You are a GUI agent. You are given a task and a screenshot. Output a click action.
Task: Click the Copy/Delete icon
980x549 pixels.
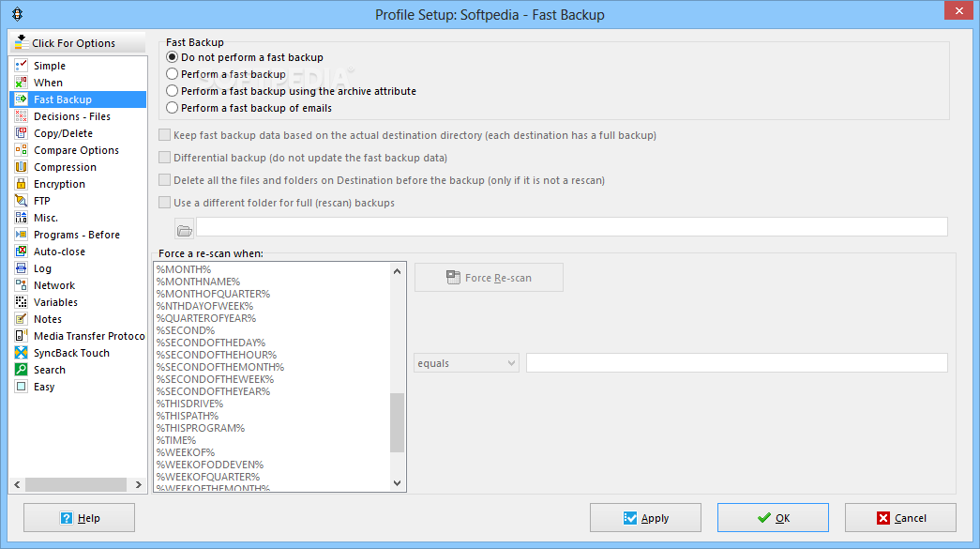[x=22, y=132]
